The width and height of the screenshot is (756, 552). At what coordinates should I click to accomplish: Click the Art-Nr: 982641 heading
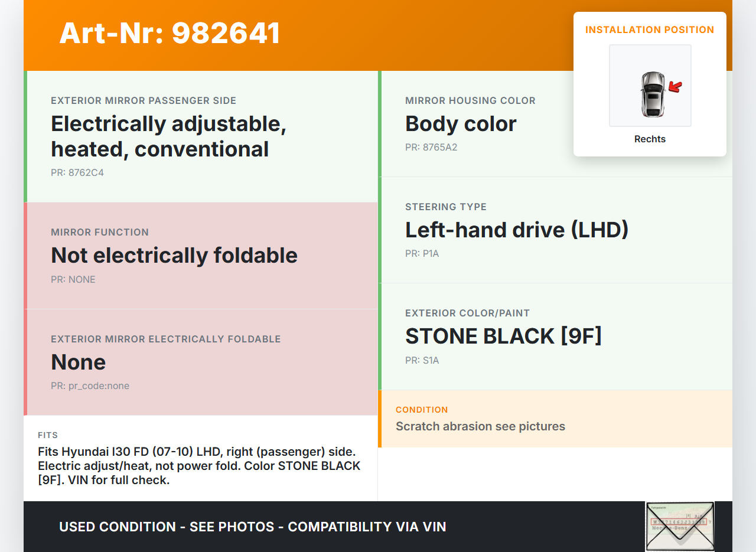[170, 33]
